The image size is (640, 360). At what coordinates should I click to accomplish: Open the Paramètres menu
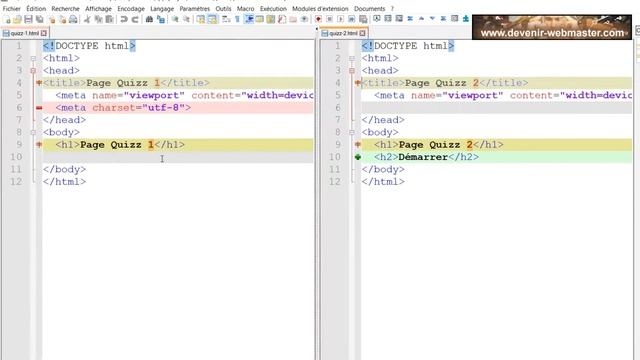pyautogui.click(x=195, y=9)
